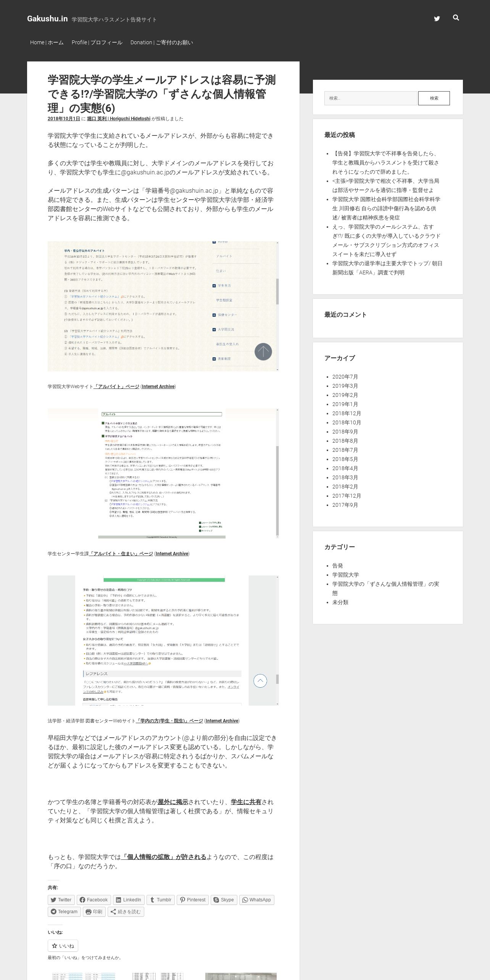Share the post via the Twitter button

61,900
